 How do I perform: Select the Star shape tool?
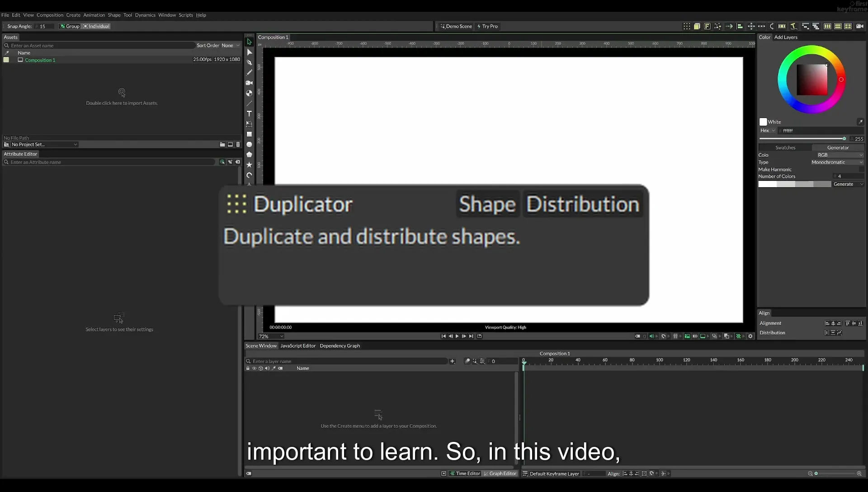(x=249, y=165)
